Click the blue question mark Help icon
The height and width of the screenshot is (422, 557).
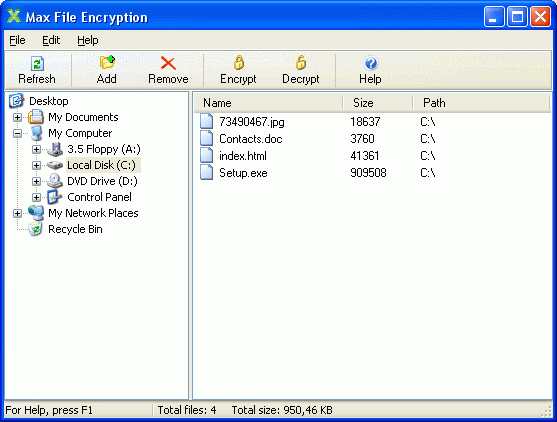coord(371,63)
